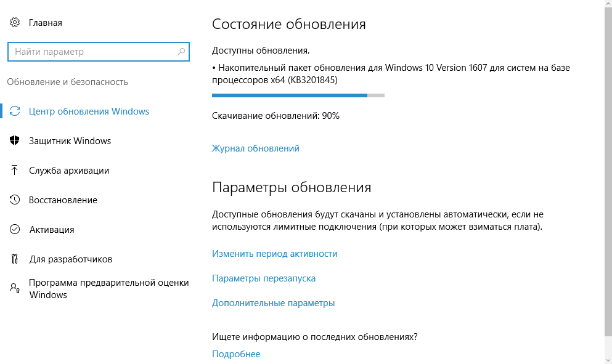Viewport: 612px width, 364px height.
Task: Open the Защитник Windows section
Action: 68,141
